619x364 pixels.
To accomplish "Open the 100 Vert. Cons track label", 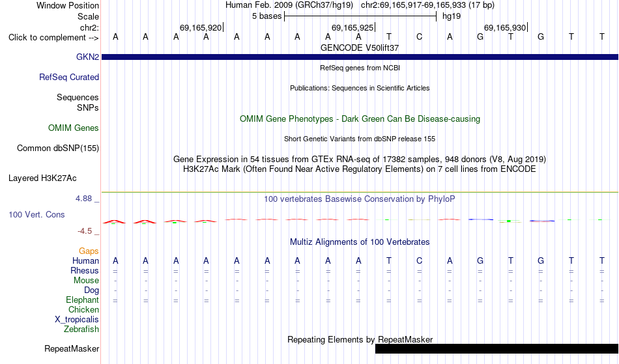I will tap(36, 214).
